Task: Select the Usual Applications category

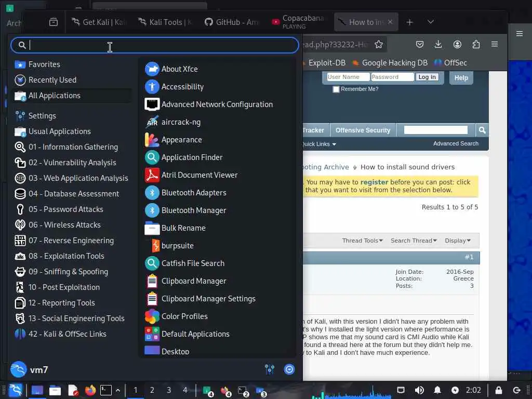Action: pos(71,131)
